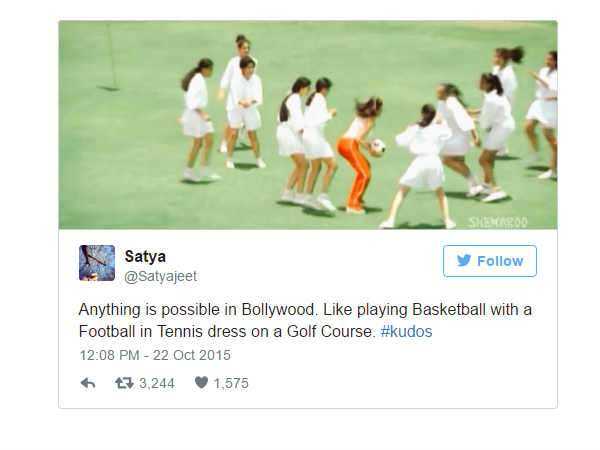View the 3,244 retweets count
The image size is (600, 450).
point(157,383)
